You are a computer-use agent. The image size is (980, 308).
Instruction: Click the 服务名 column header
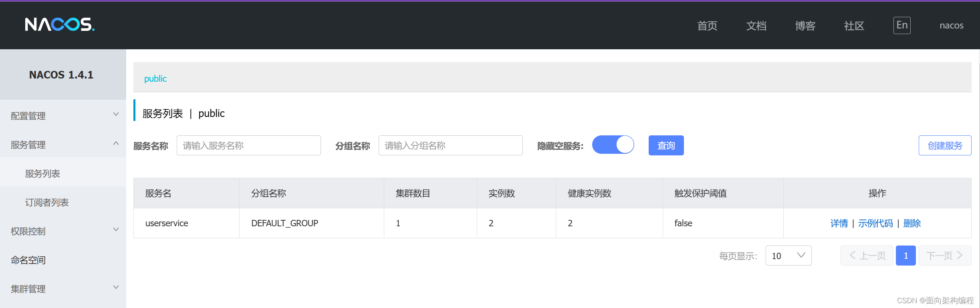click(186, 193)
